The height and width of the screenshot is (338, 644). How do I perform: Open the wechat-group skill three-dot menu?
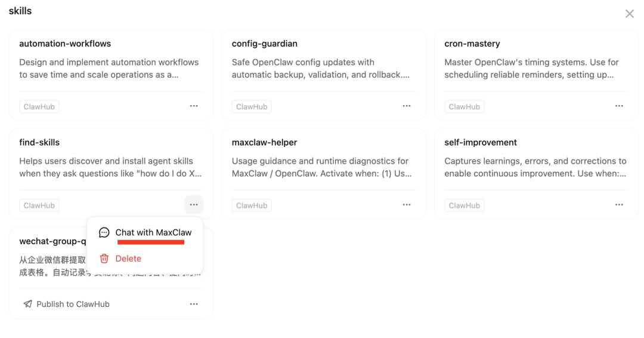194,304
